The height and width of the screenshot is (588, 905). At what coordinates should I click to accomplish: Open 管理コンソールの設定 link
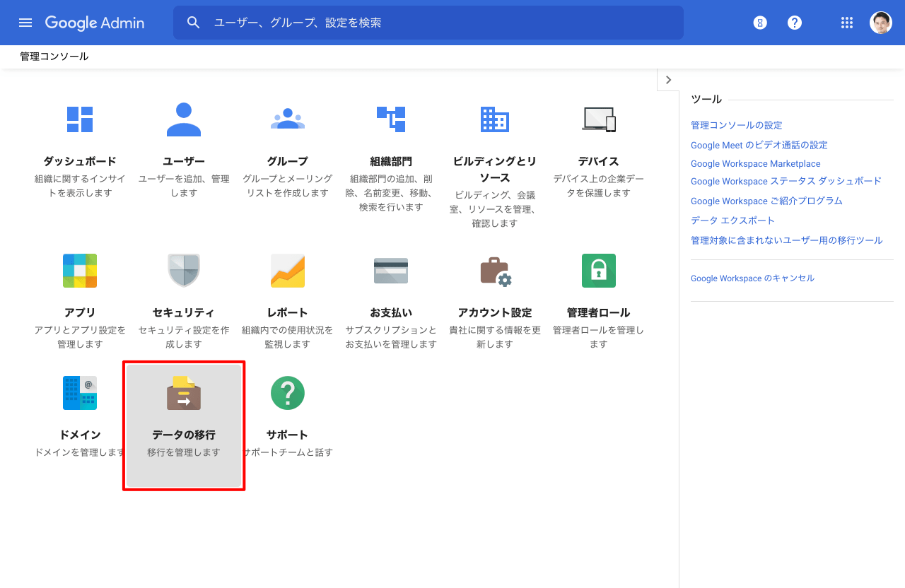737,125
